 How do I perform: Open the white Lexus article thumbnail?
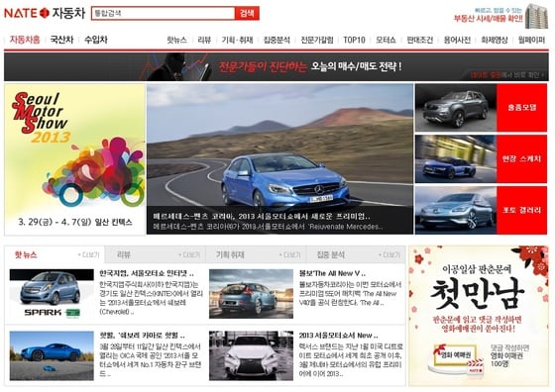click(251, 355)
